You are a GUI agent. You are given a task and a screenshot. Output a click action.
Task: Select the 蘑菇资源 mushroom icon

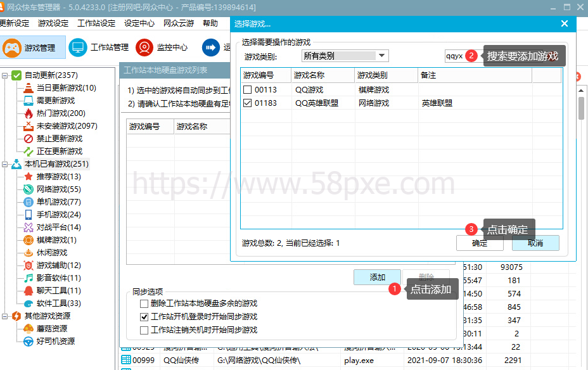[x=29, y=329]
